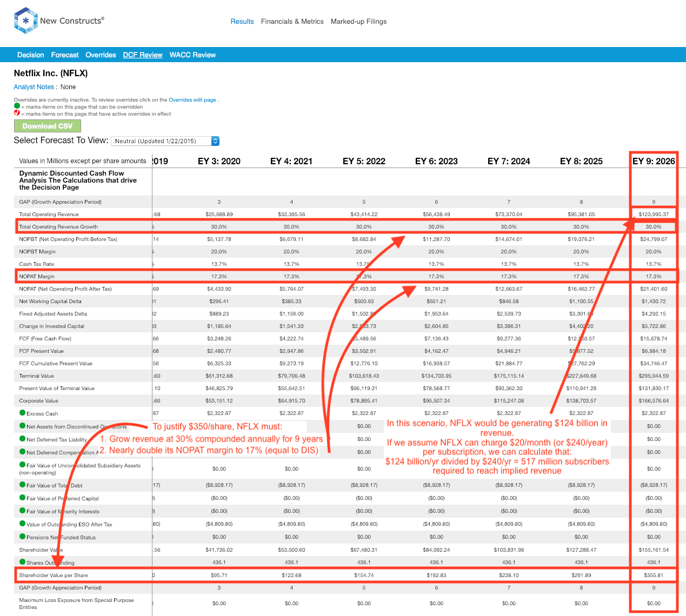The height and width of the screenshot is (616, 686).
Task: Click the $155,161.54 shareholder value for 2026
Action: (654, 550)
